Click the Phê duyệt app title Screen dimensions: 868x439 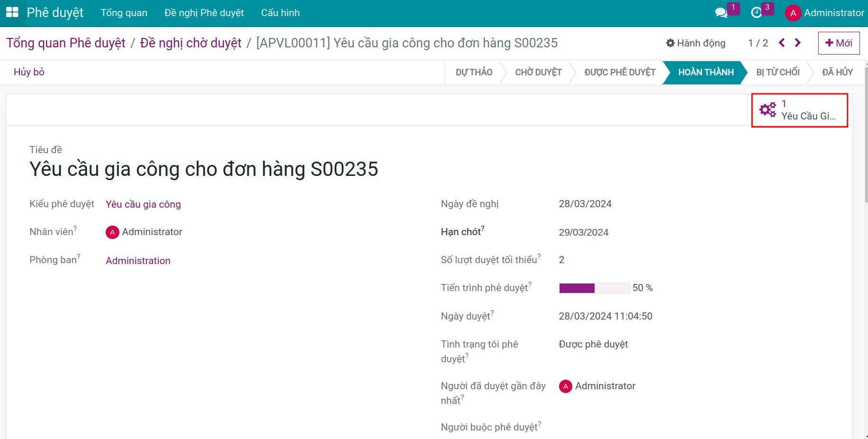click(x=55, y=13)
